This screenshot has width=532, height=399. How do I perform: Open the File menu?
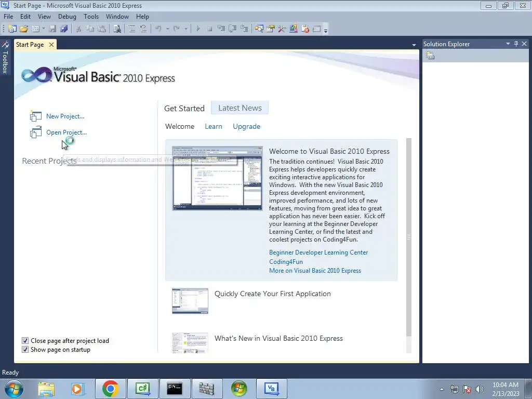pos(8,16)
